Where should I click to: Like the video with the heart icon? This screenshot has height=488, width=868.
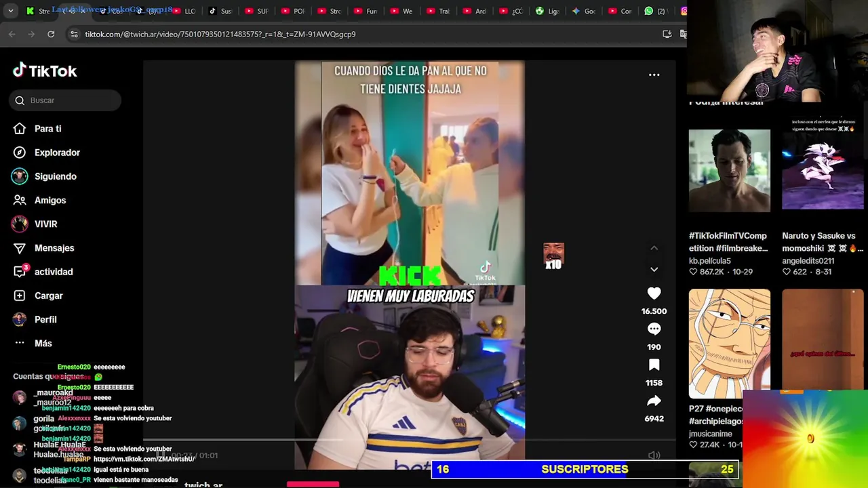point(654,293)
